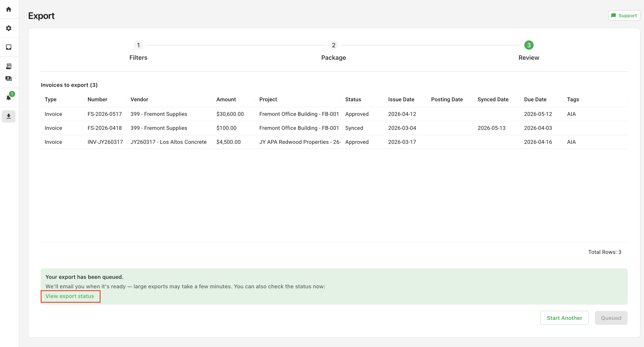Click Fremont Office Building project in FS-2026-0418 row
Screen dimensions: 644x347
299,128
